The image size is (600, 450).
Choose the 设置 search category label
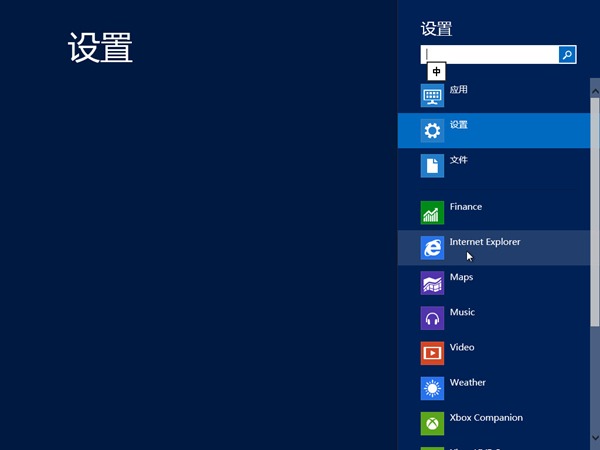[458, 125]
